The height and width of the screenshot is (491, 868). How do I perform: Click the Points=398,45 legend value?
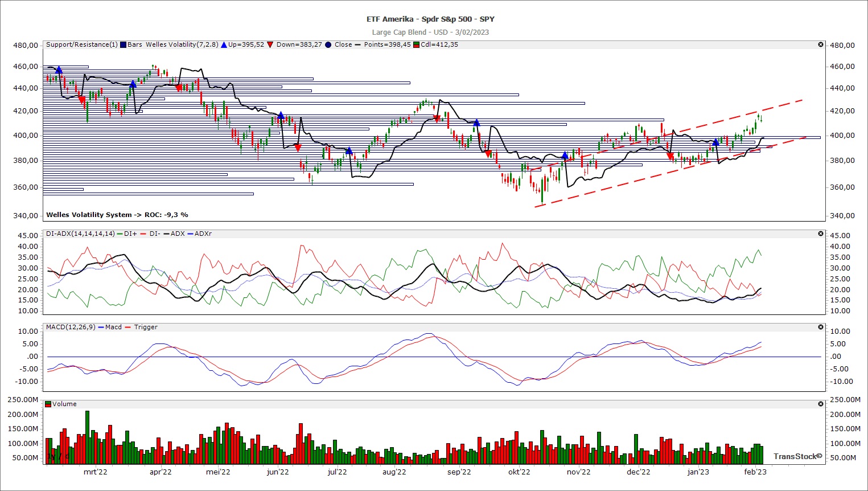click(x=387, y=44)
